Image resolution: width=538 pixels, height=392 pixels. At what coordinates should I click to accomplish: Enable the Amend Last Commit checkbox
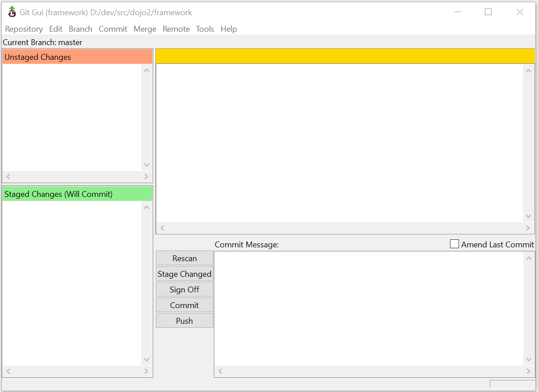pos(455,244)
